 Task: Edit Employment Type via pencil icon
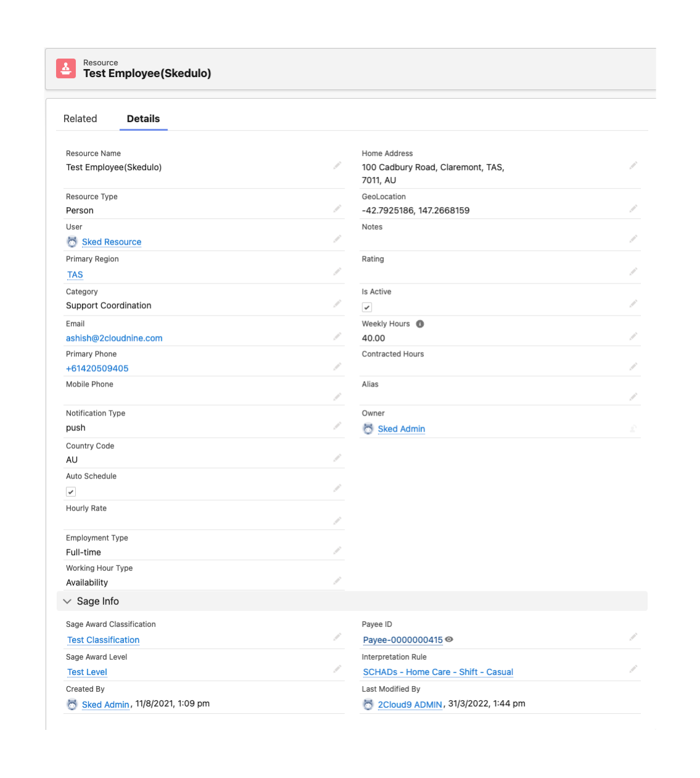click(337, 551)
